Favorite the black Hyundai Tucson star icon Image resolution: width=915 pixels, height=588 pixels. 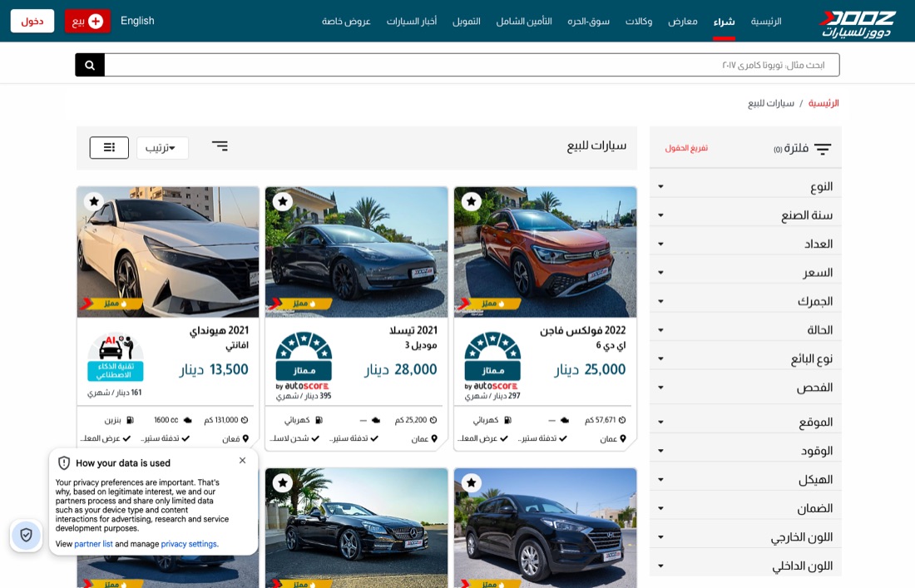[472, 483]
